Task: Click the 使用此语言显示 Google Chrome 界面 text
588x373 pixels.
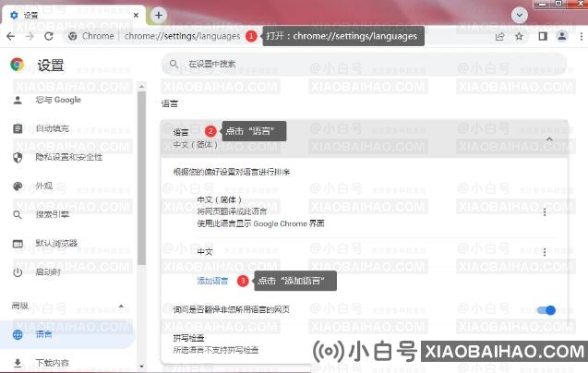Action: 260,223
